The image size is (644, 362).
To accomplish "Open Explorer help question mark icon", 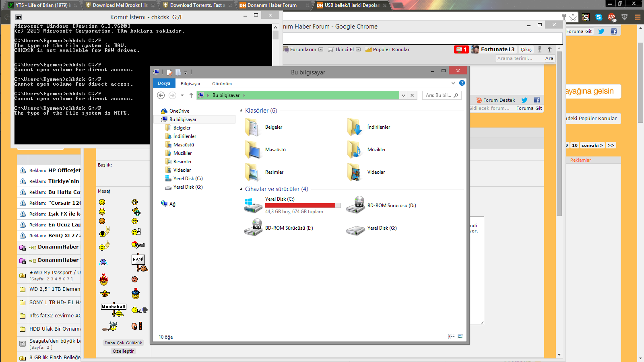I will tap(462, 83).
